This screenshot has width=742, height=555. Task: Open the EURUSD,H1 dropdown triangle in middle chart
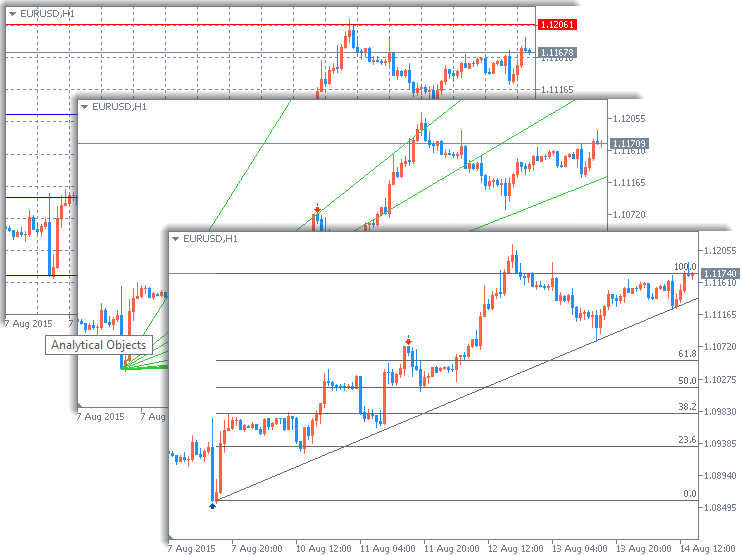pyautogui.click(x=85, y=107)
